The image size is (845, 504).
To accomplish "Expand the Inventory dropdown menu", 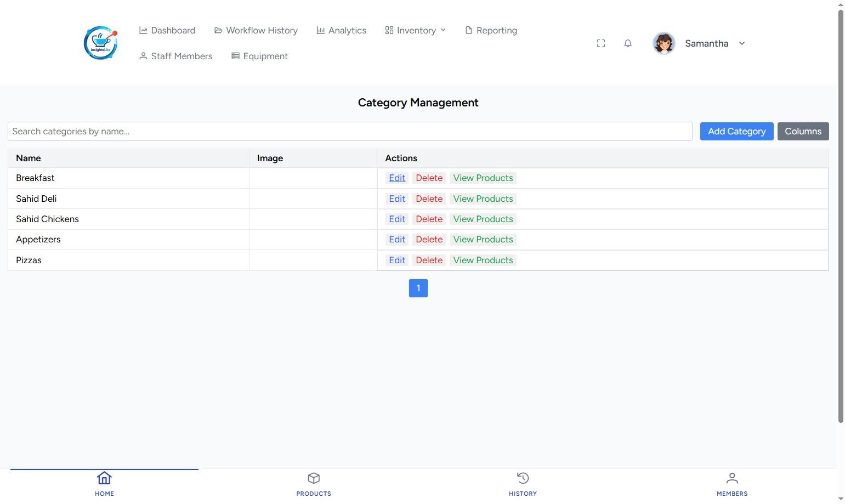I will pyautogui.click(x=416, y=30).
